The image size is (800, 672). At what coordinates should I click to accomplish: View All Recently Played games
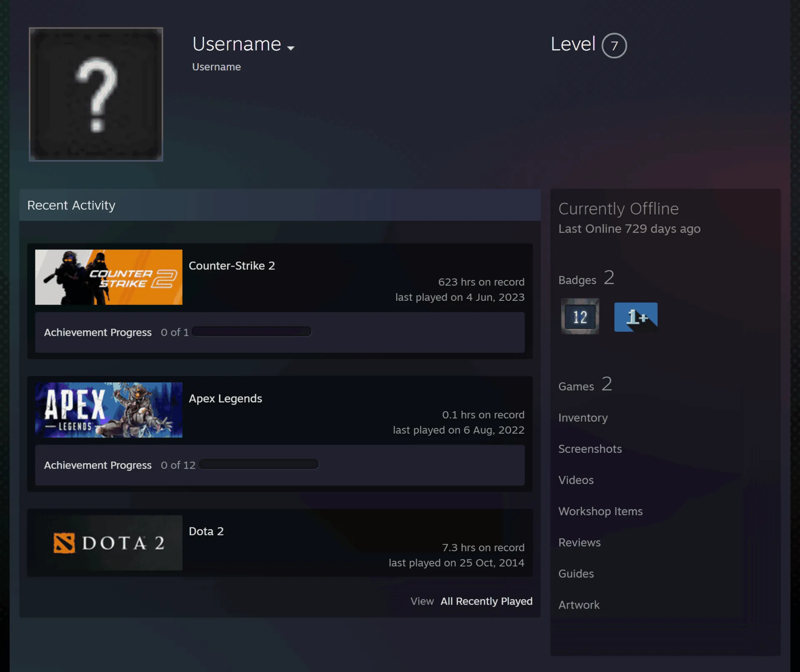pyautogui.click(x=487, y=601)
